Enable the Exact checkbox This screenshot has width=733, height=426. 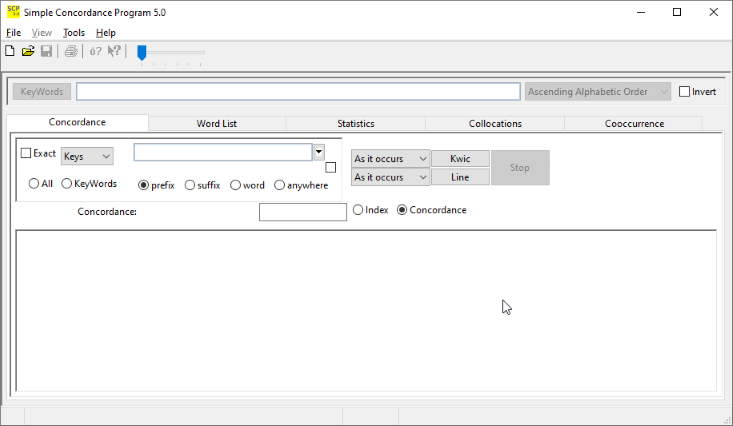27,153
